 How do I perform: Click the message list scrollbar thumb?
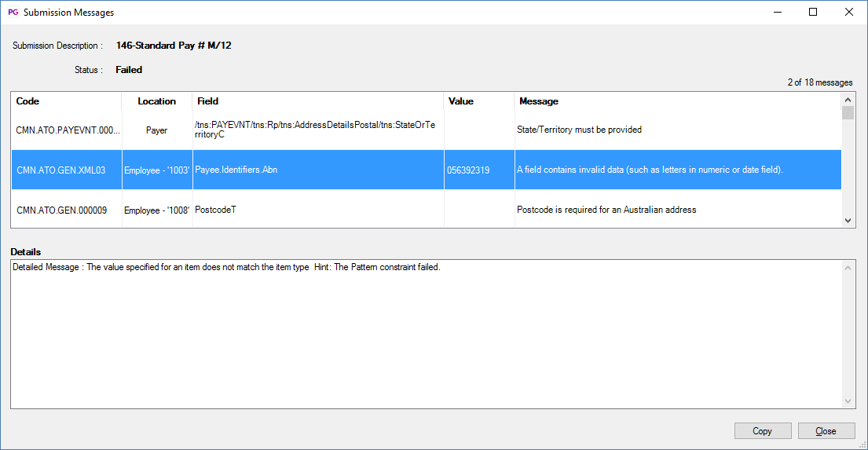848,113
